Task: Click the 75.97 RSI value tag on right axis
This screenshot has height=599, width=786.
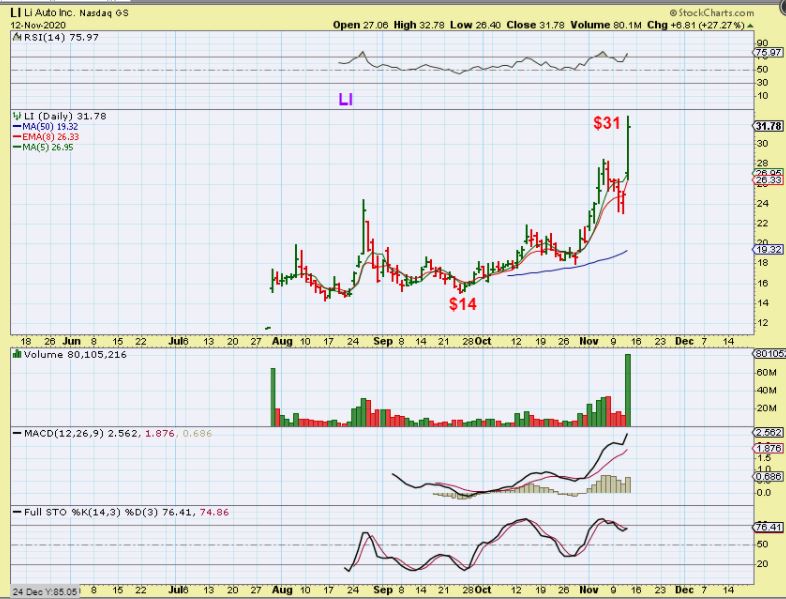Action: tap(768, 52)
